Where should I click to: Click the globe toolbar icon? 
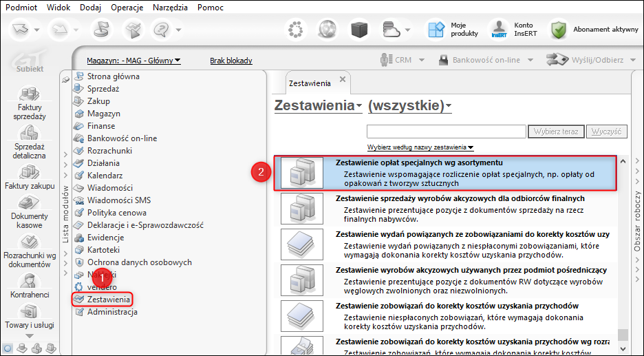point(328,30)
